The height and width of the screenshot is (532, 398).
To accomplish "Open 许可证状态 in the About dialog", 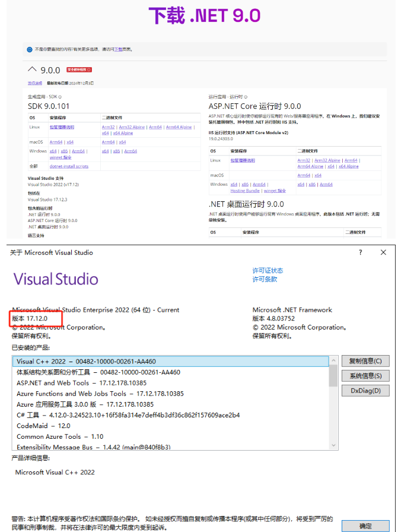I will 268,270.
